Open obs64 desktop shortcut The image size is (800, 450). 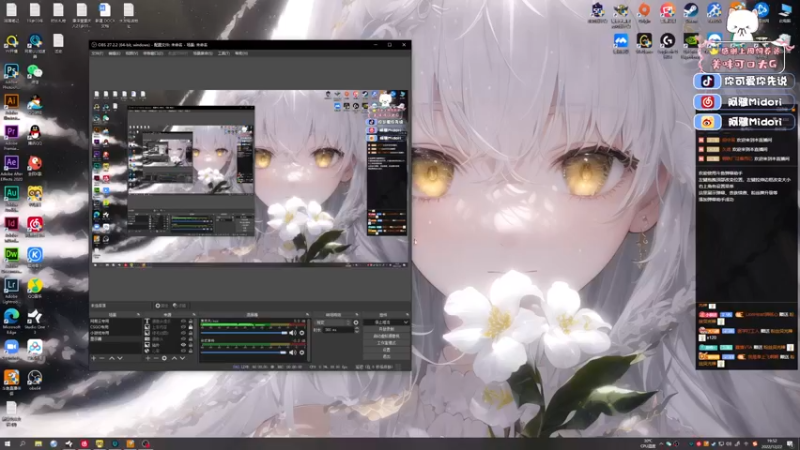35,378
